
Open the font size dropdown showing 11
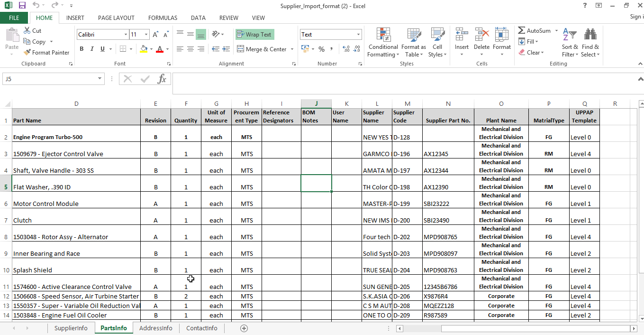[146, 35]
